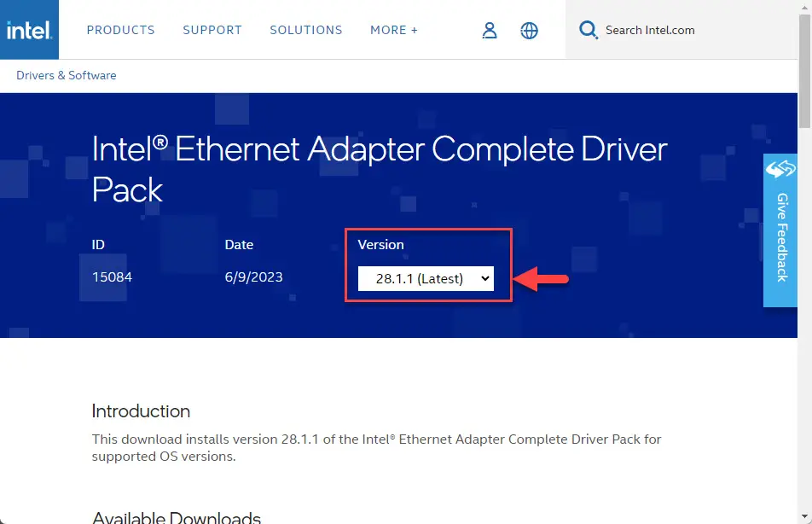
Task: Click the introduction paragraph about version 28.1.1
Action: click(376, 448)
